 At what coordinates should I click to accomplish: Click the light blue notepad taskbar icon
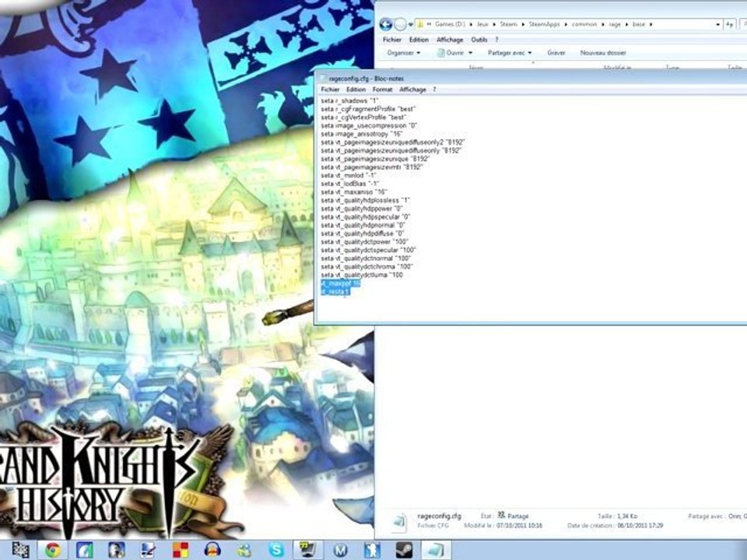tap(436, 550)
